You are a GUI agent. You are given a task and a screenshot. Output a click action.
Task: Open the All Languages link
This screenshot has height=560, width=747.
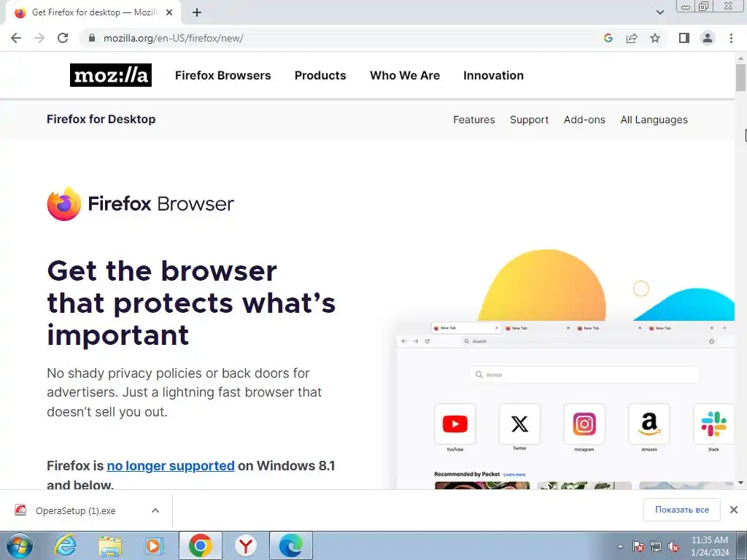[x=654, y=120]
